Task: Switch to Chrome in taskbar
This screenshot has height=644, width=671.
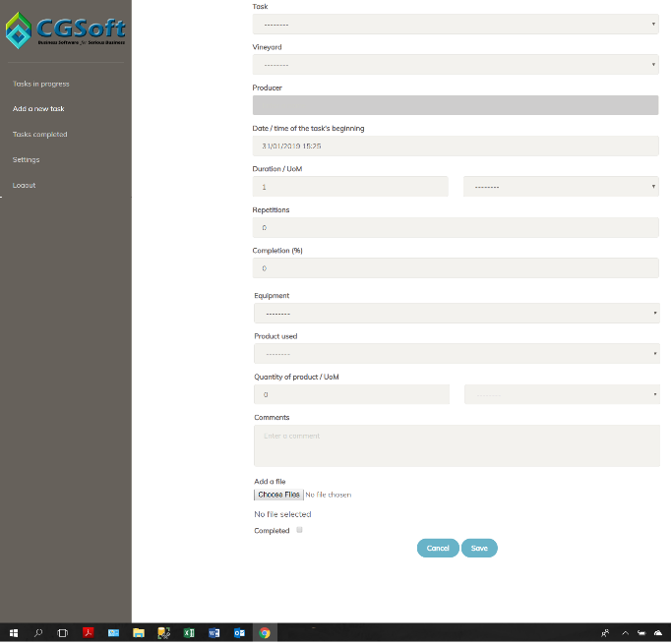Action: tap(265, 633)
